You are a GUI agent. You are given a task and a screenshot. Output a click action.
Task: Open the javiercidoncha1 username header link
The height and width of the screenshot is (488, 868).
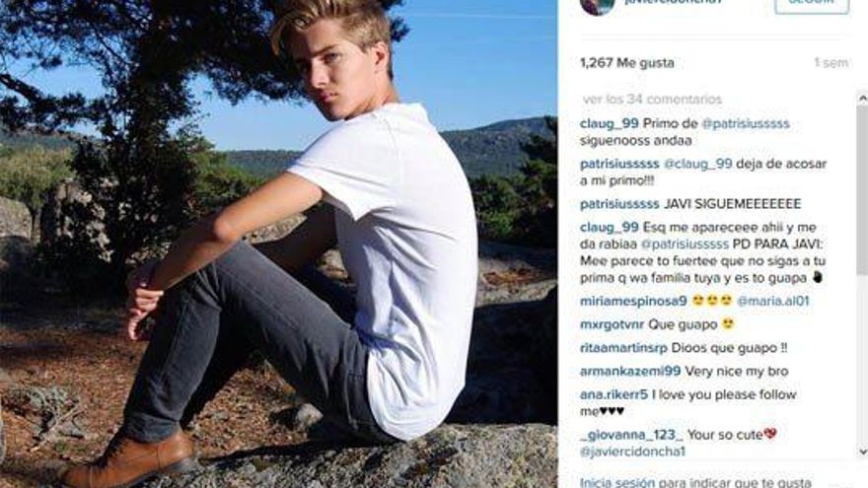[674, 2]
